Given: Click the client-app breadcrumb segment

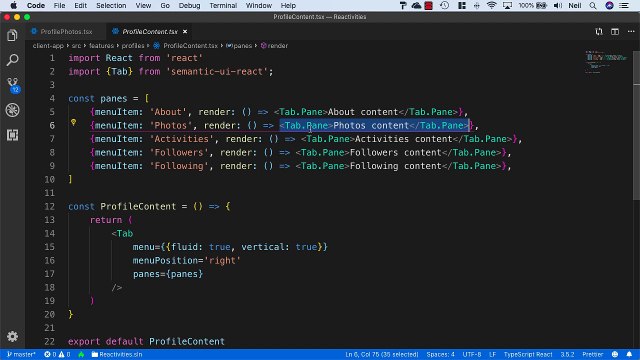Looking at the screenshot, I should (x=48, y=46).
